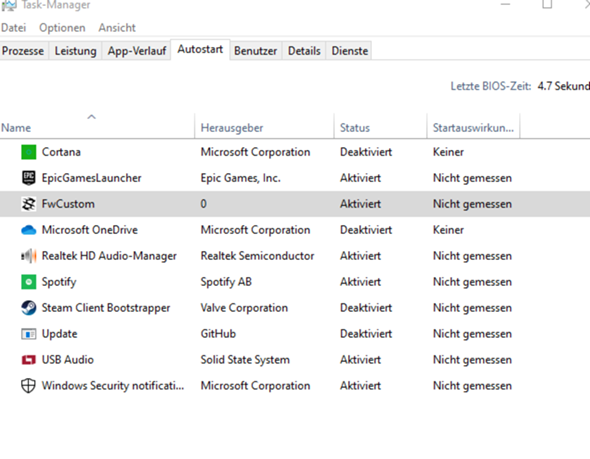The image size is (590, 459).
Task: Select the FwCustom entry name
Action: [x=68, y=204]
